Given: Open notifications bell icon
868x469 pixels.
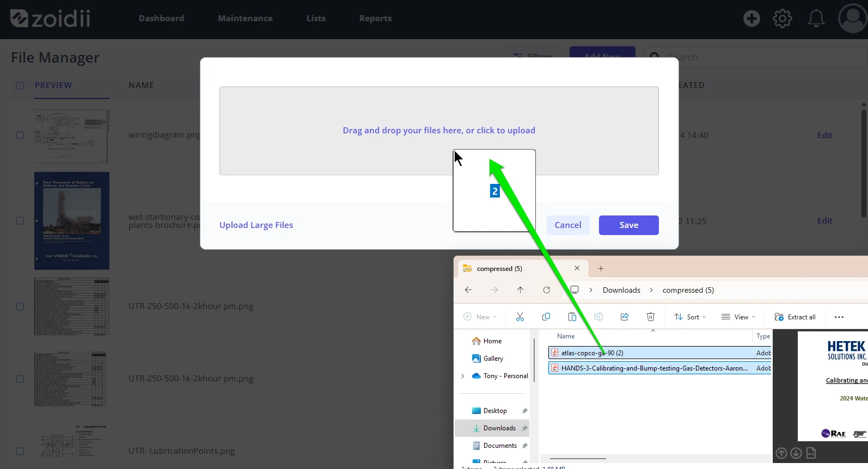Looking at the screenshot, I should 816,18.
